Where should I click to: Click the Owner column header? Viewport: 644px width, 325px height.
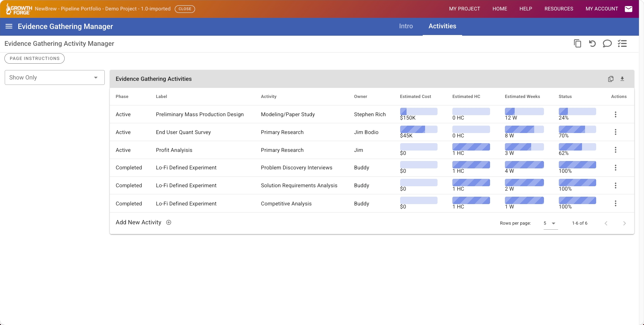point(360,97)
